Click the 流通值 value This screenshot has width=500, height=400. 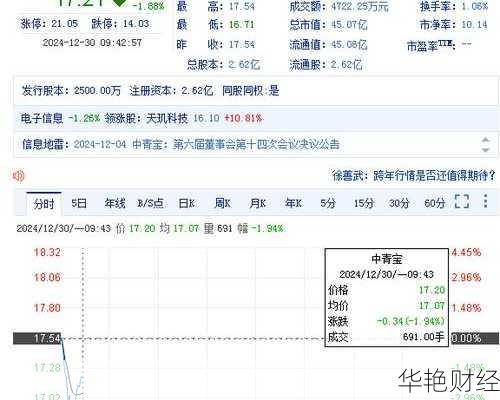(349, 45)
